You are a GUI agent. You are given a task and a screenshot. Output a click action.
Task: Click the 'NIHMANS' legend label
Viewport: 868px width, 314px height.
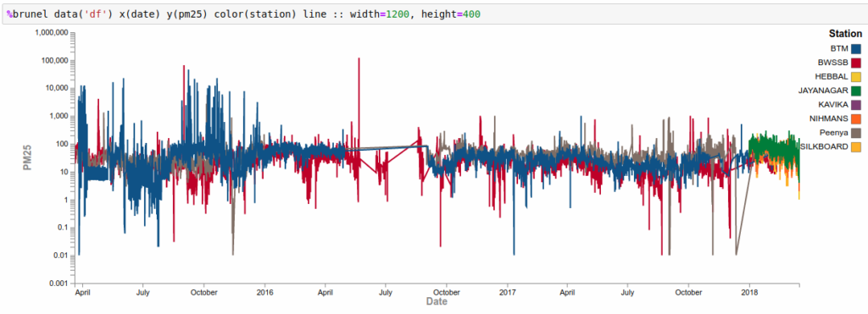pyautogui.click(x=829, y=118)
